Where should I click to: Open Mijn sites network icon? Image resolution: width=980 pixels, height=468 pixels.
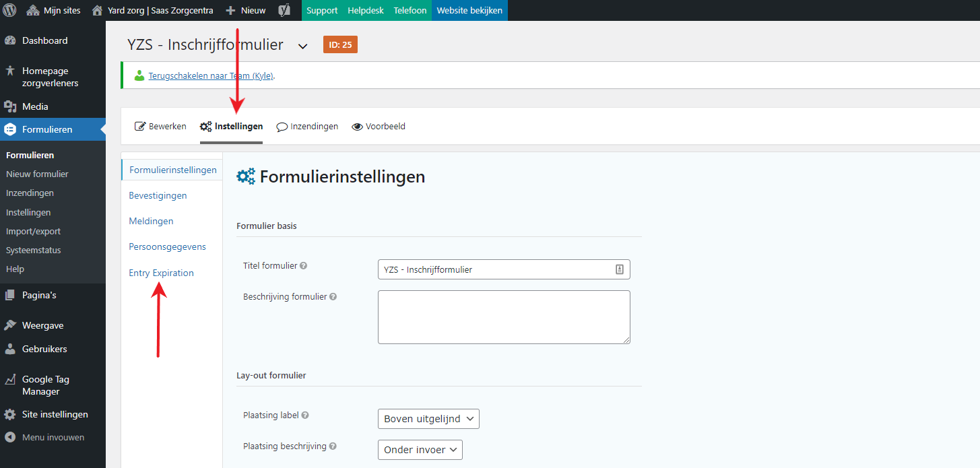pyautogui.click(x=33, y=10)
